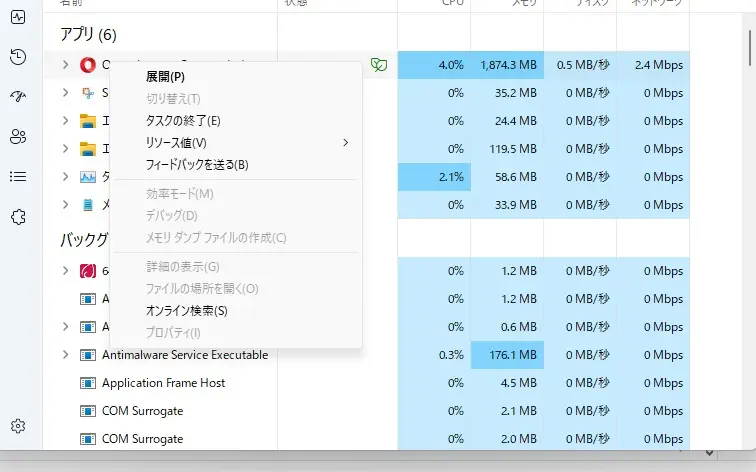Select タスクの終了(E) to end the task
The width and height of the screenshot is (756, 472).
tap(183, 121)
